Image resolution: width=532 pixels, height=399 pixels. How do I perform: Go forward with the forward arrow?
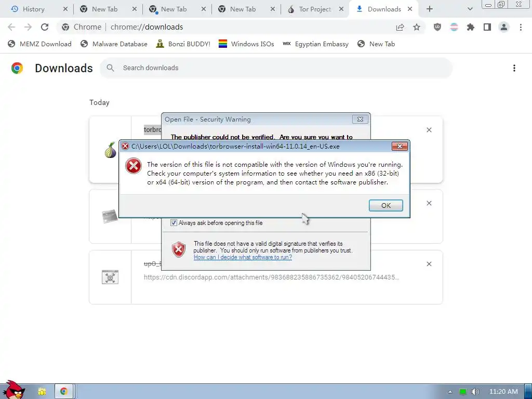point(28,27)
